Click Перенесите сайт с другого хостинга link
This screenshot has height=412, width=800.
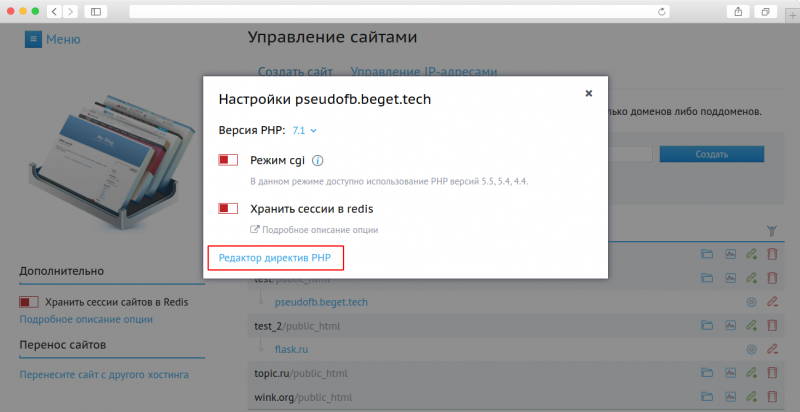pos(104,374)
